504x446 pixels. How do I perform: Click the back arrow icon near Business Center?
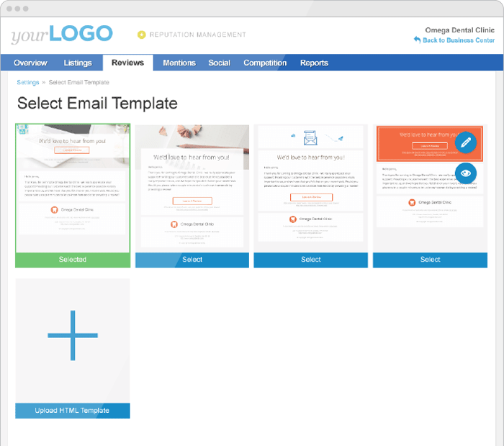417,40
